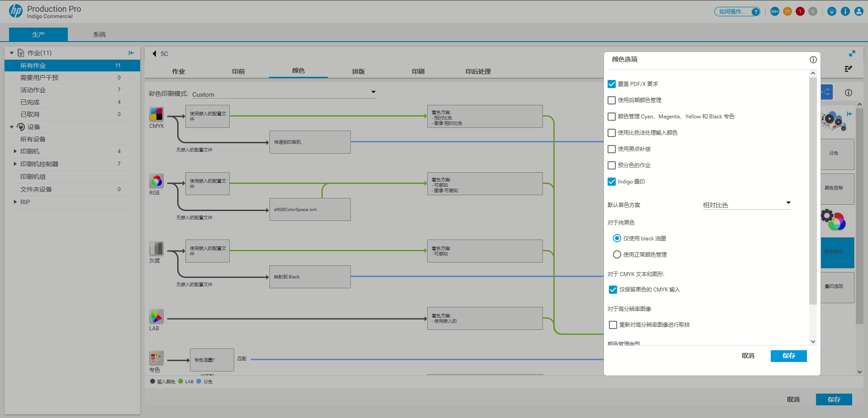868x418 pixels.
Task: Select 仅使用 black 油墨 radio button
Action: 617,238
